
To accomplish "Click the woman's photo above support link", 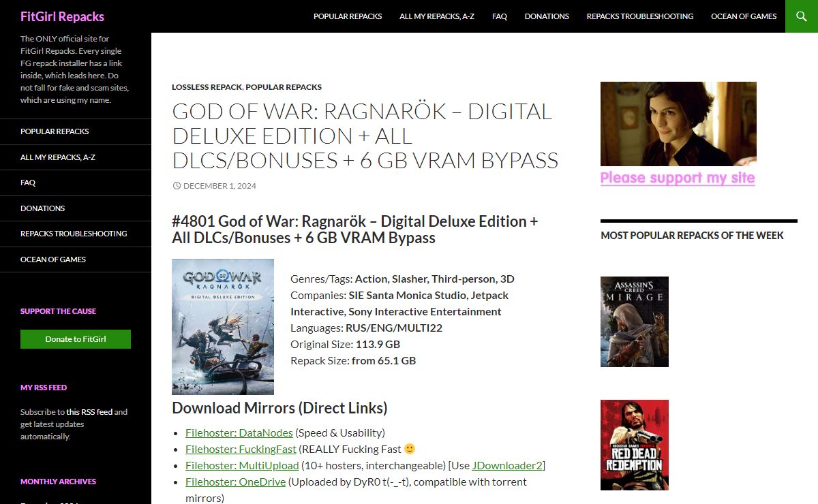I will click(678, 124).
